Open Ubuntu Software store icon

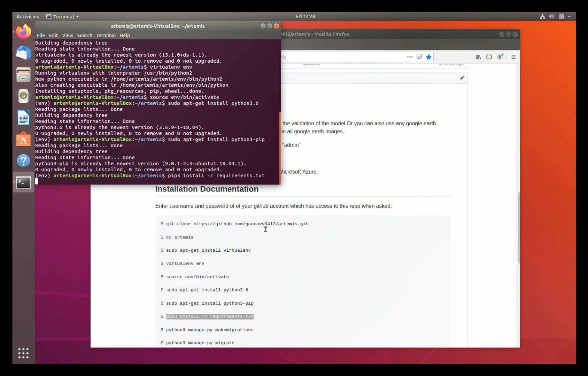tap(23, 139)
